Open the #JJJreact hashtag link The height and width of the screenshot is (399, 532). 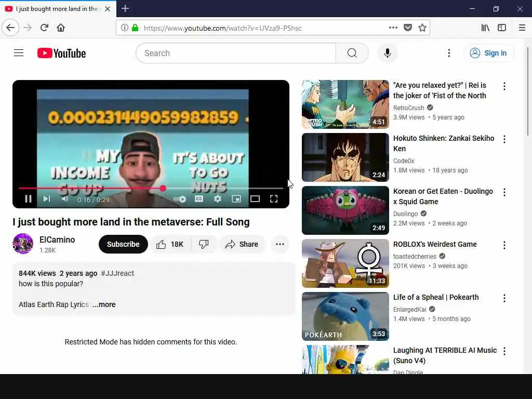(x=117, y=273)
